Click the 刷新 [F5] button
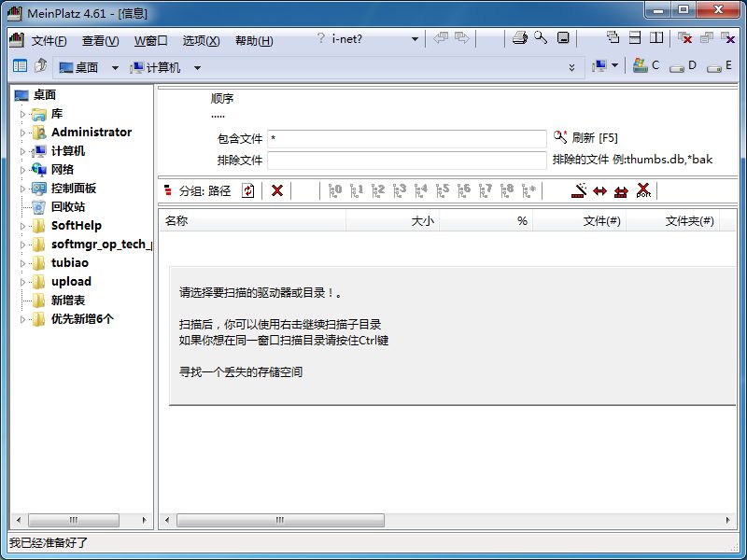This screenshot has height=560, width=747. tap(585, 137)
